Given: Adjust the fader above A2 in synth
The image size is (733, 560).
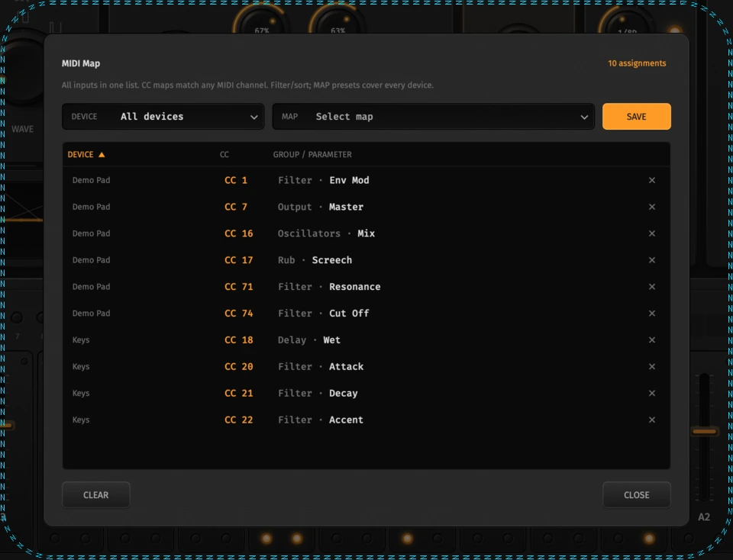Looking at the screenshot, I should click(704, 432).
